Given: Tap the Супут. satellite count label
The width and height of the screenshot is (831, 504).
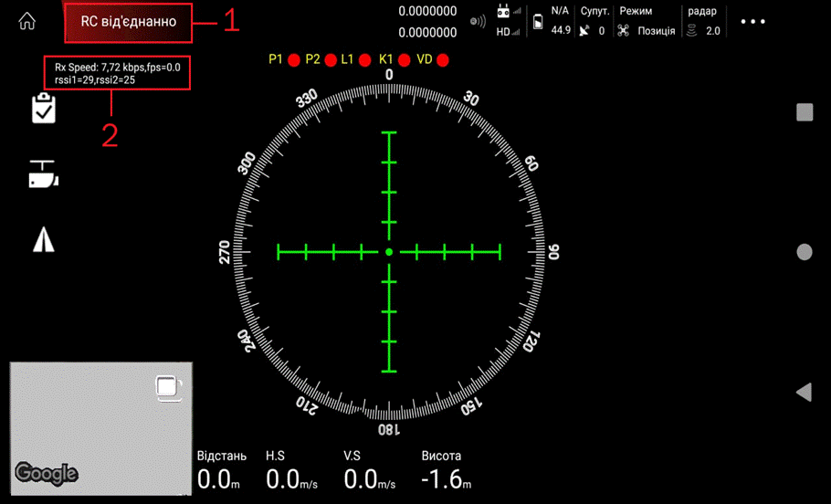Looking at the screenshot, I should tap(594, 11).
